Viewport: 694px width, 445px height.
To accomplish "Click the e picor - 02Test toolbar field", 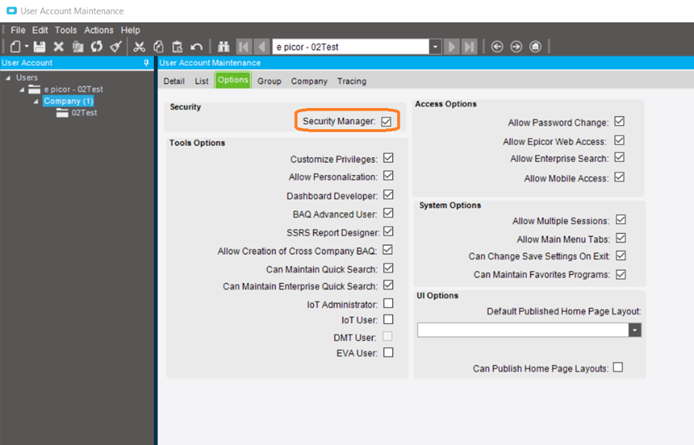I will (351, 46).
